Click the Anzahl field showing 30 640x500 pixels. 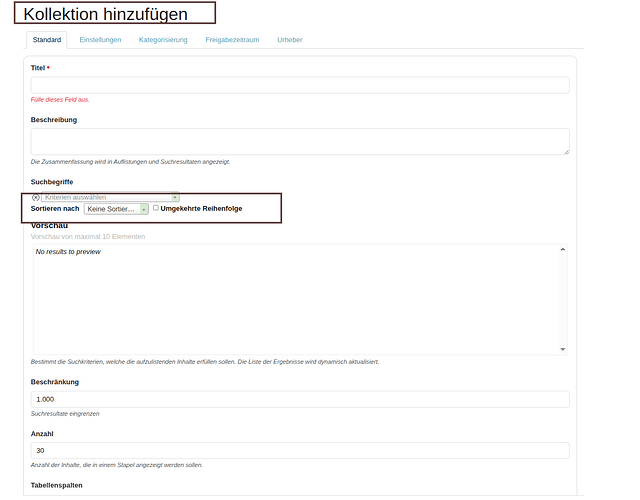(x=300, y=451)
